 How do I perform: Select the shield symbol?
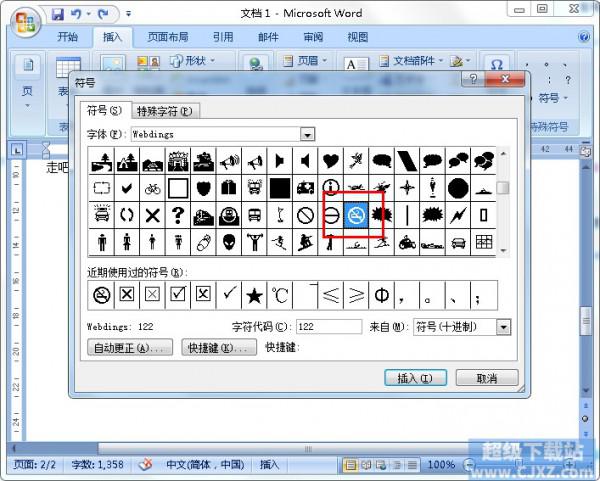click(203, 188)
